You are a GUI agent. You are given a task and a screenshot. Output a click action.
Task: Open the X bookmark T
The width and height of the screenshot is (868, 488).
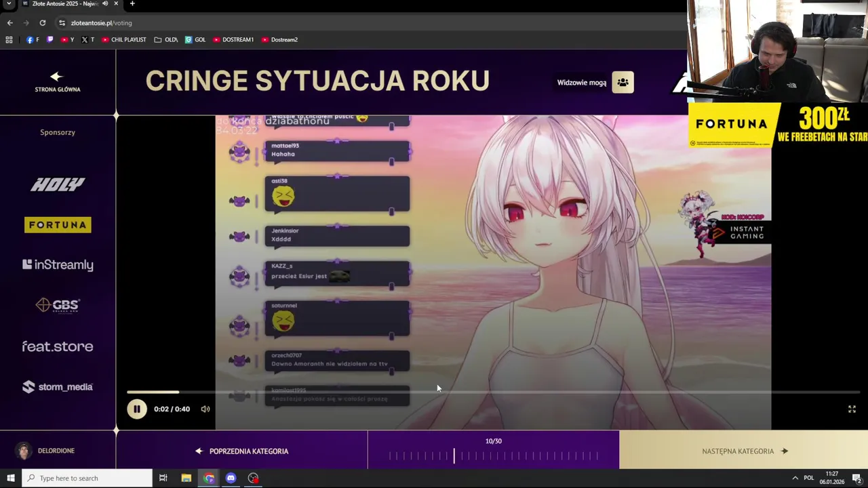pos(87,40)
